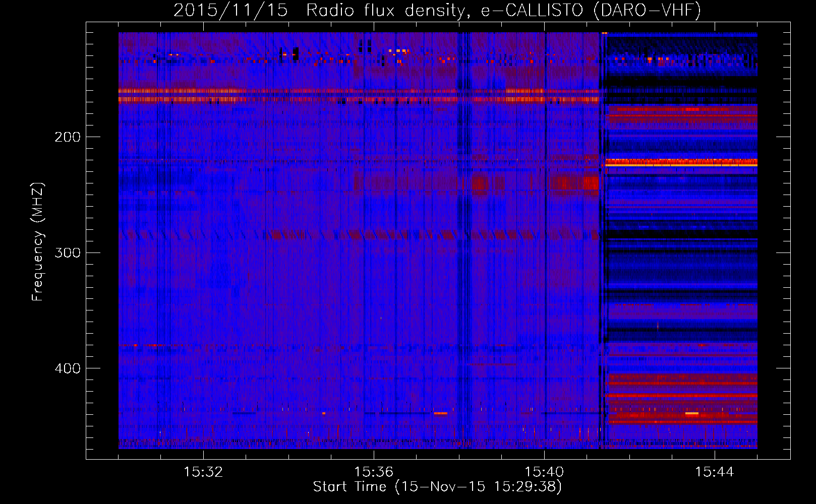Click the 'Start Time (15-Nov-15 15:29:38)' label
Image resolution: width=816 pixels, height=504 pixels.
pos(437,487)
